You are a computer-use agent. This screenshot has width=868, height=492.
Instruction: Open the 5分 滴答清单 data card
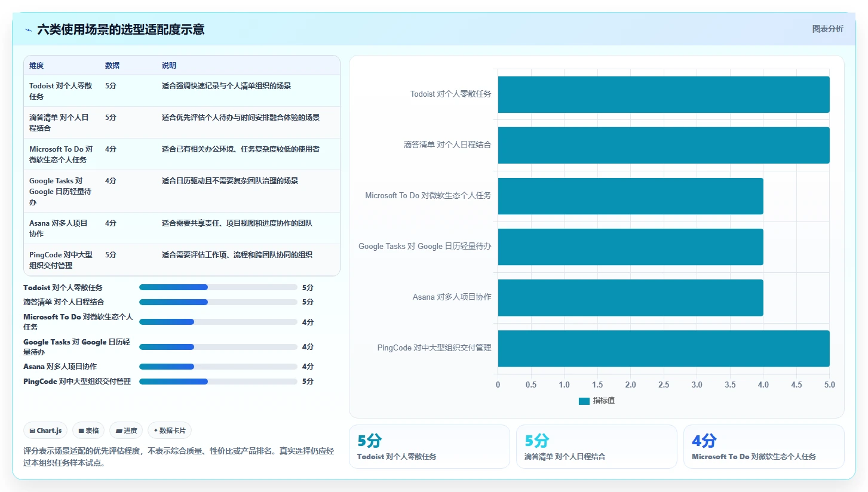(x=597, y=447)
